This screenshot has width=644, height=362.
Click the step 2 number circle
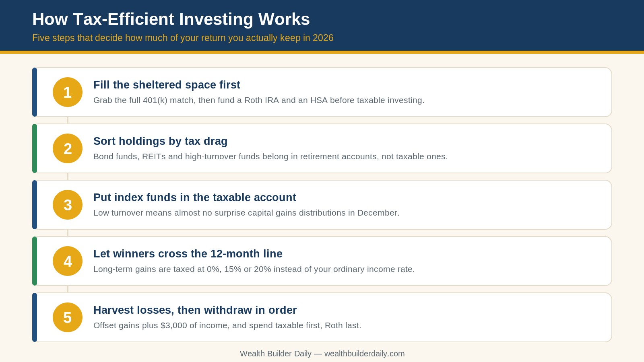[x=68, y=148]
